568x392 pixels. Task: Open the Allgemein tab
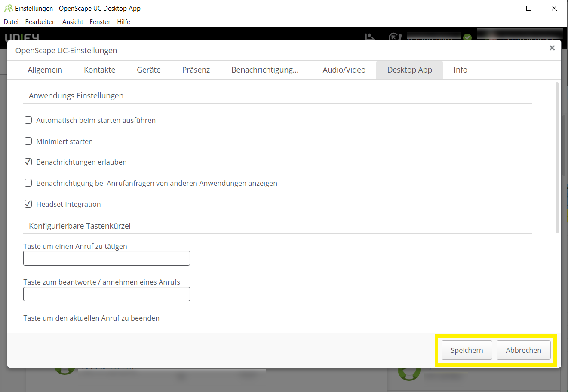pyautogui.click(x=45, y=70)
